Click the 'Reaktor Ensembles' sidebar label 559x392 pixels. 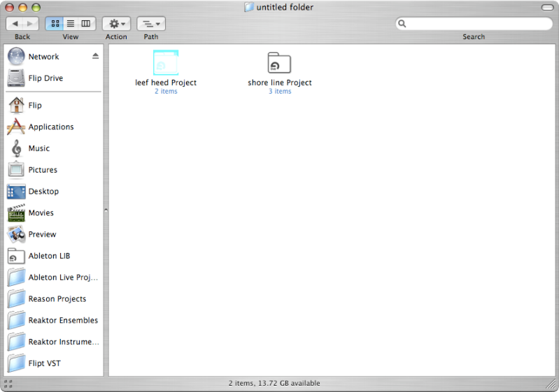point(63,320)
